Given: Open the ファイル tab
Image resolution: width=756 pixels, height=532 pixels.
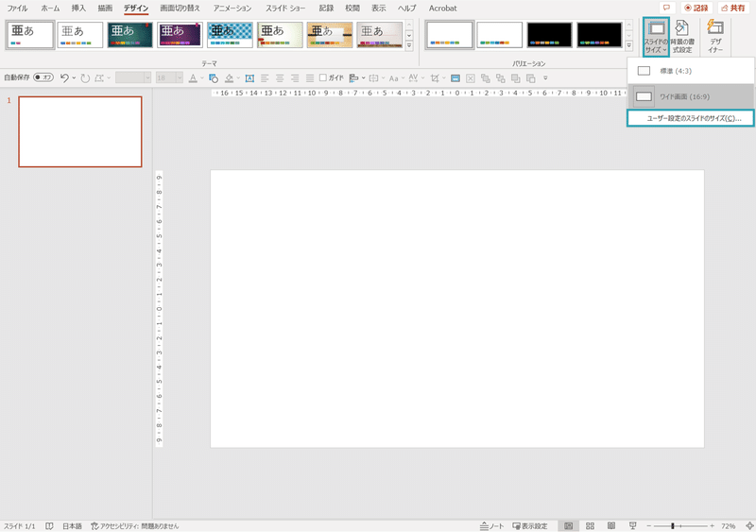Looking at the screenshot, I should coord(17,9).
